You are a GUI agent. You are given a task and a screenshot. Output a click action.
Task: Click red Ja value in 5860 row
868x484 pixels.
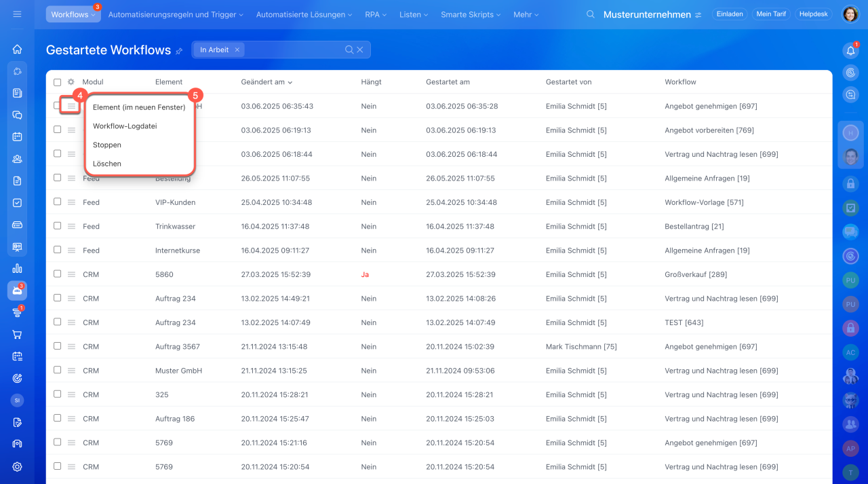[366, 274]
